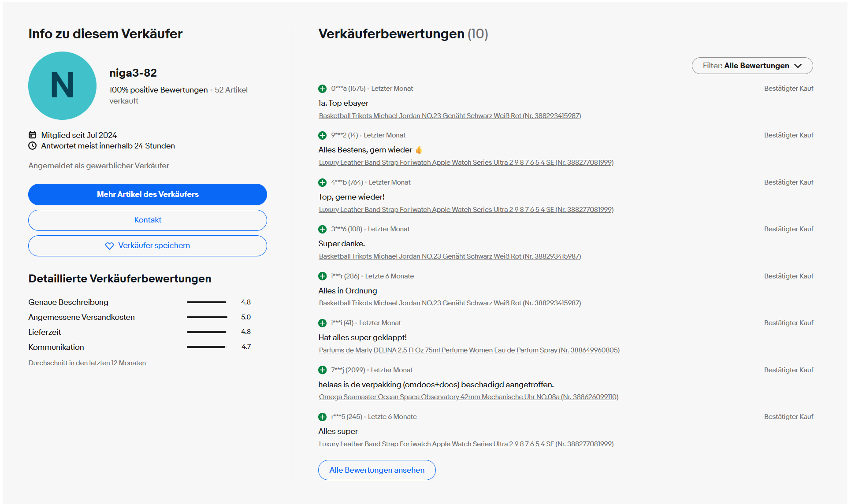Click the seller name niga3-82
The image size is (851, 504).
click(x=133, y=73)
